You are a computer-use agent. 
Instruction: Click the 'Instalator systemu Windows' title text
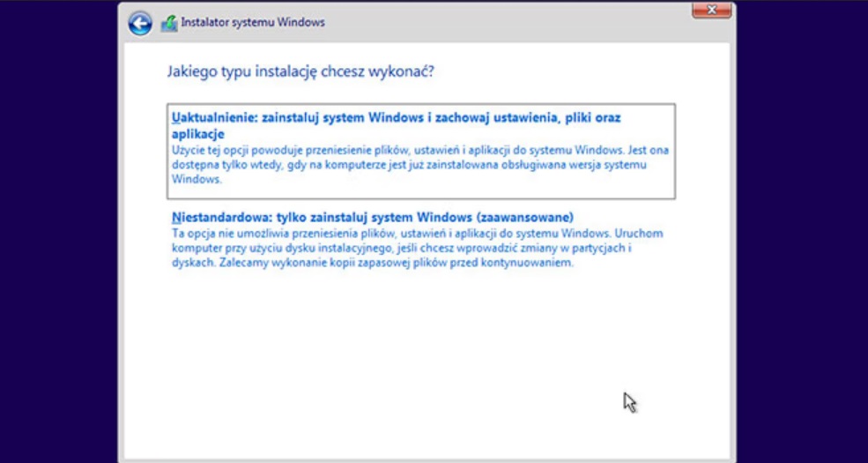[x=252, y=23]
